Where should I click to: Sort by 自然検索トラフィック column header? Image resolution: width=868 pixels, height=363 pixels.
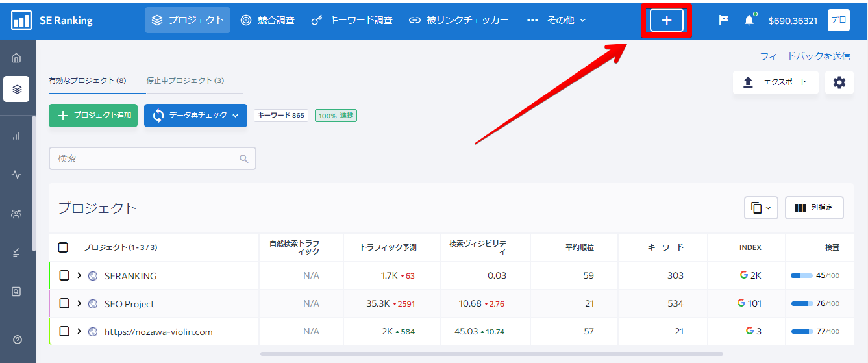click(294, 247)
